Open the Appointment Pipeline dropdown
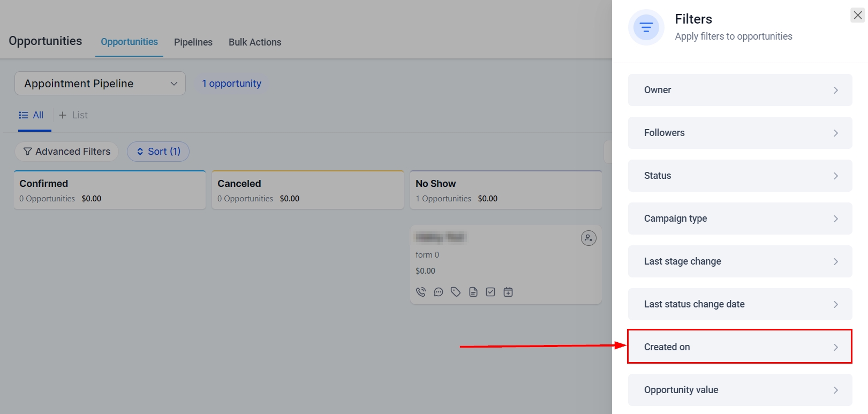The image size is (868, 414). (x=100, y=84)
